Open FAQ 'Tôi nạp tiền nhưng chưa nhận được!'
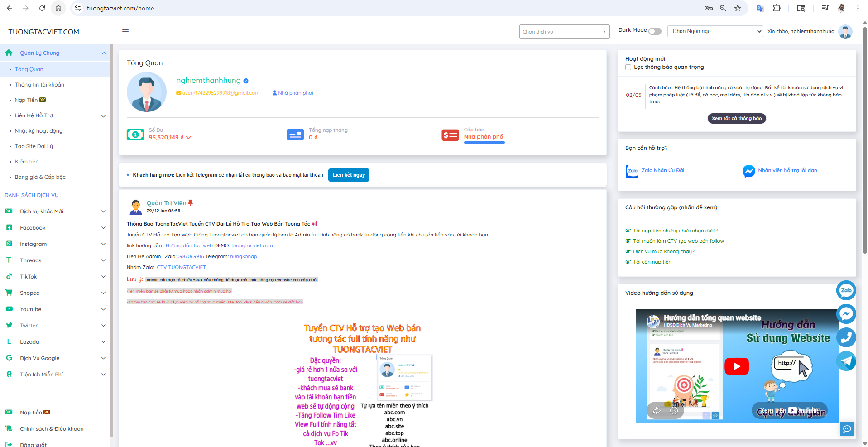The width and height of the screenshot is (868, 447). click(x=676, y=231)
